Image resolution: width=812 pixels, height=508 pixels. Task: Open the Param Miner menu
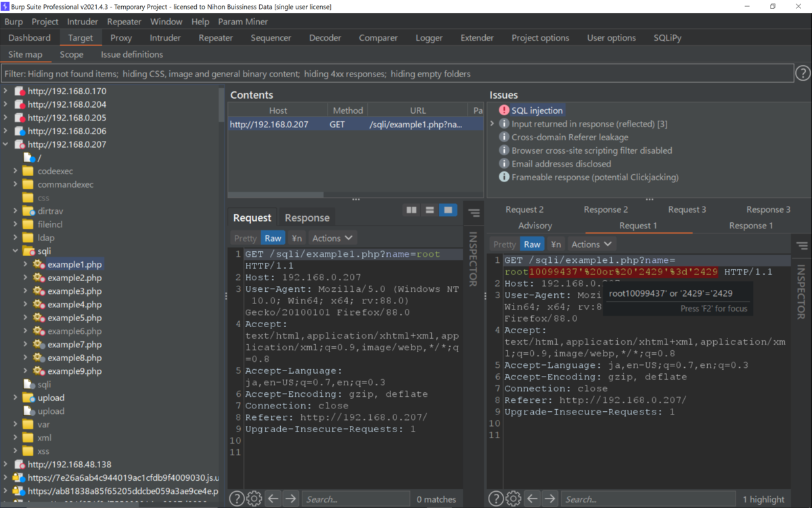tap(243, 22)
